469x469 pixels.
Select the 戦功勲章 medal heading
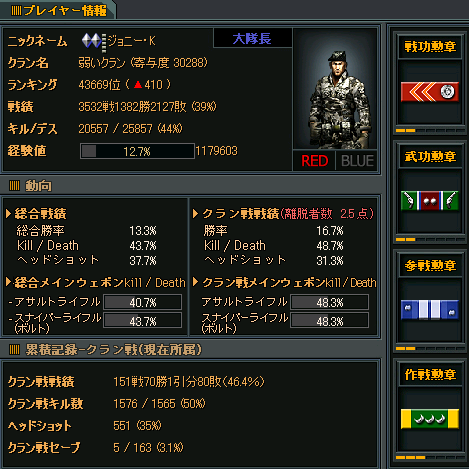click(x=430, y=47)
